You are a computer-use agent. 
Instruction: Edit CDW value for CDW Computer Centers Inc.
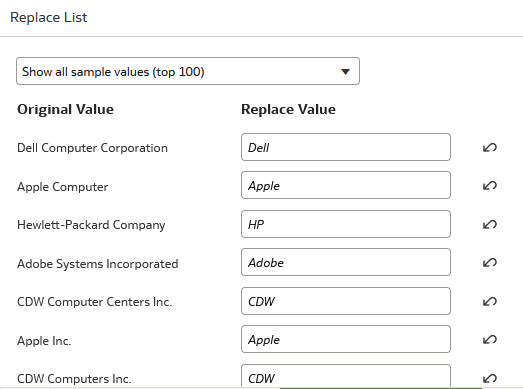(346, 301)
